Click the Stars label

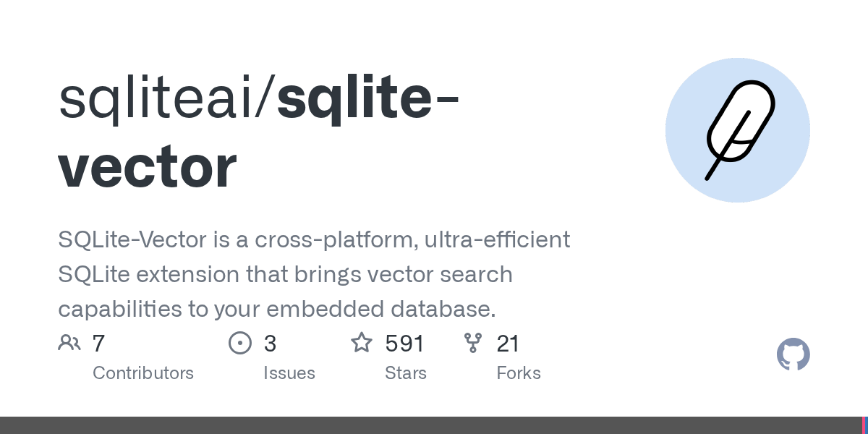point(406,373)
